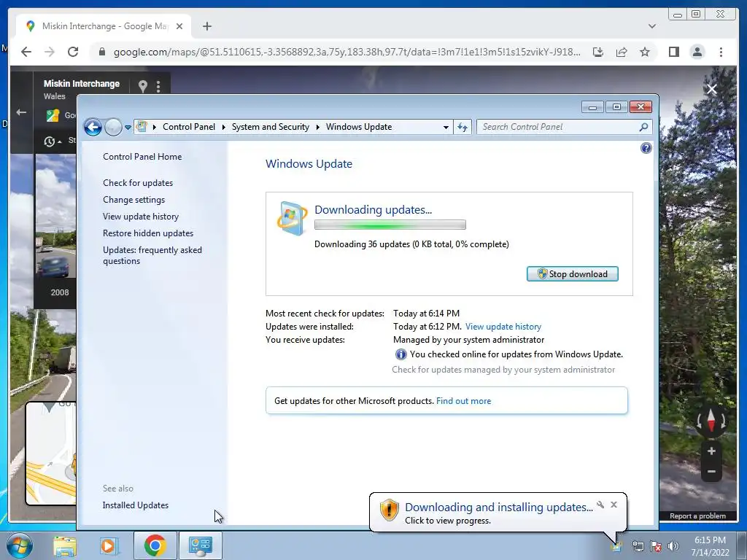Click the network tray icon

[x=638, y=546]
